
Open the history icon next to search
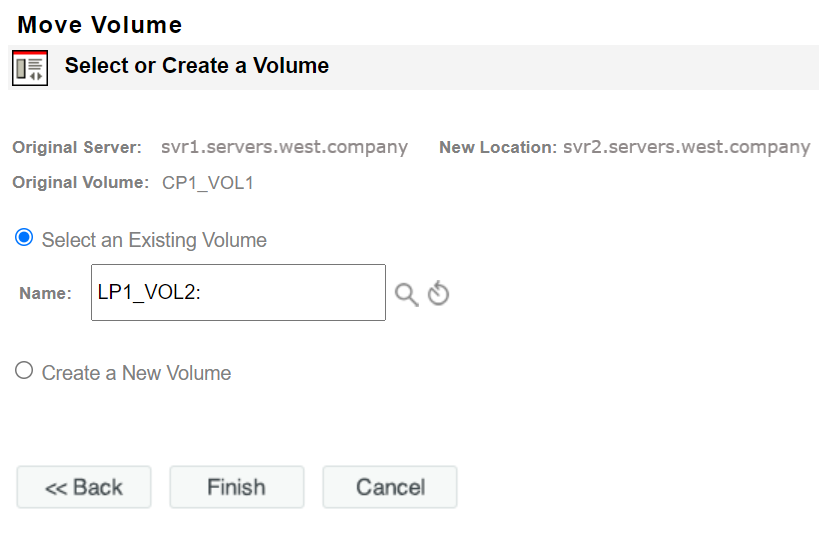tap(438, 294)
